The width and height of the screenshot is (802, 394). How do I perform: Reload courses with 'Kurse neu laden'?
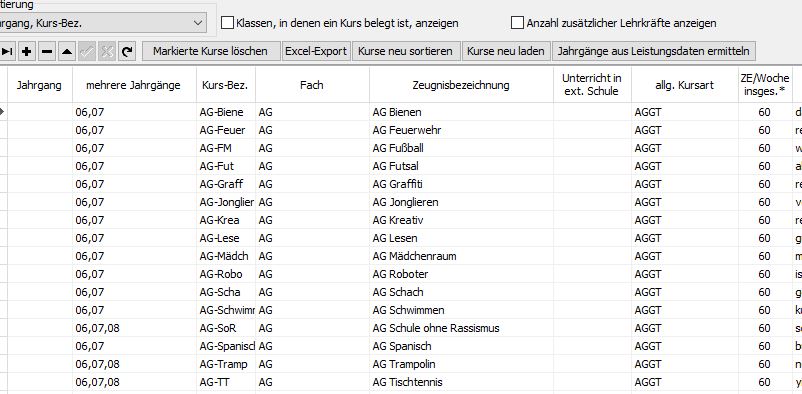[506, 51]
